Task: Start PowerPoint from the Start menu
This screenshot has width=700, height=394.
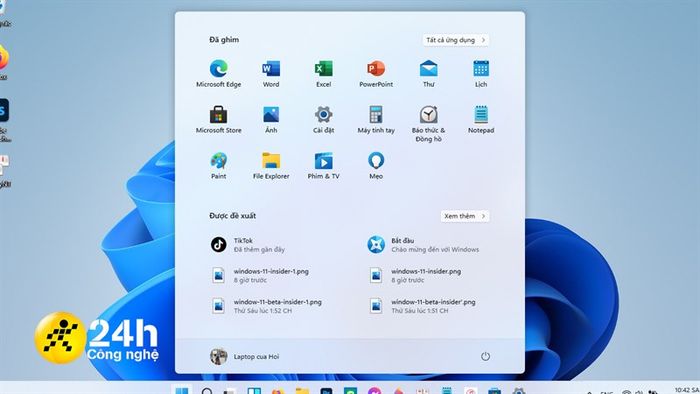Action: point(376,74)
